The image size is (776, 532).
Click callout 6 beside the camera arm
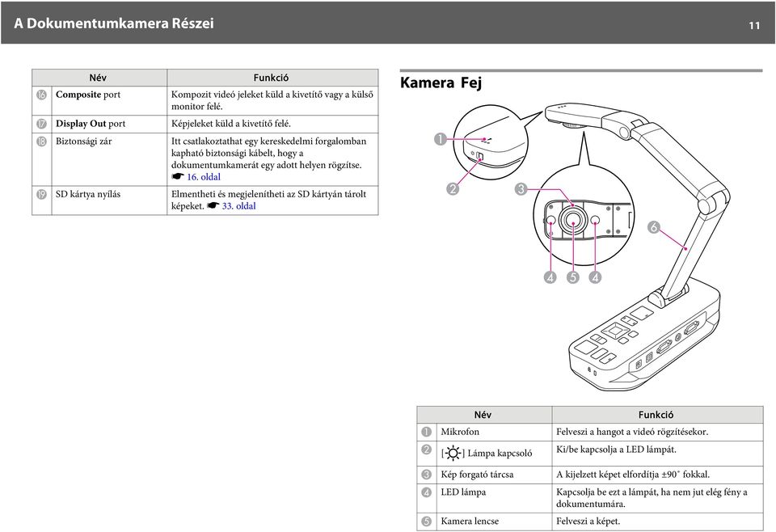654,227
